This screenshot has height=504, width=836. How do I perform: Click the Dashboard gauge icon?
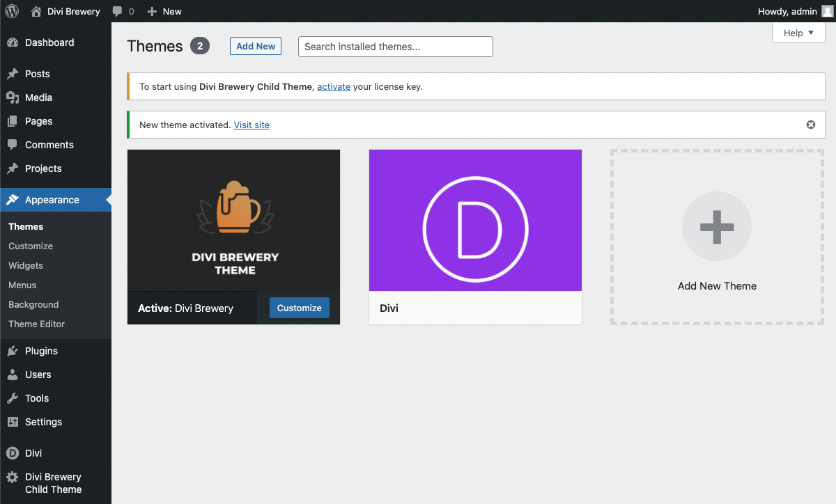[13, 42]
